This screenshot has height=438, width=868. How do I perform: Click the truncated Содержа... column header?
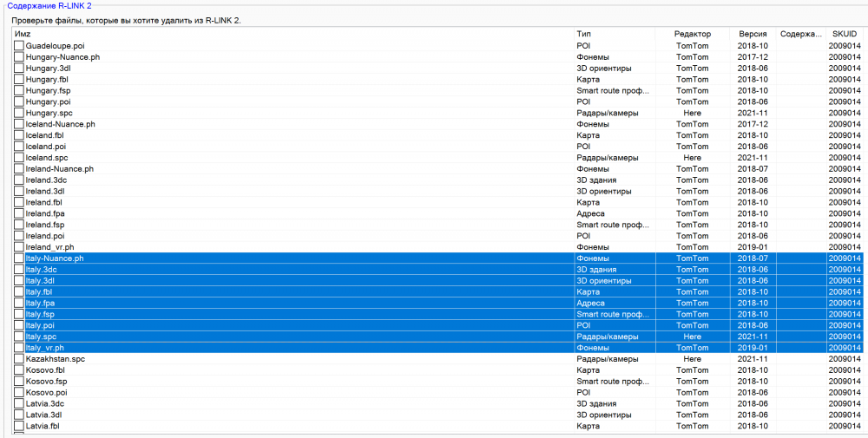point(801,34)
